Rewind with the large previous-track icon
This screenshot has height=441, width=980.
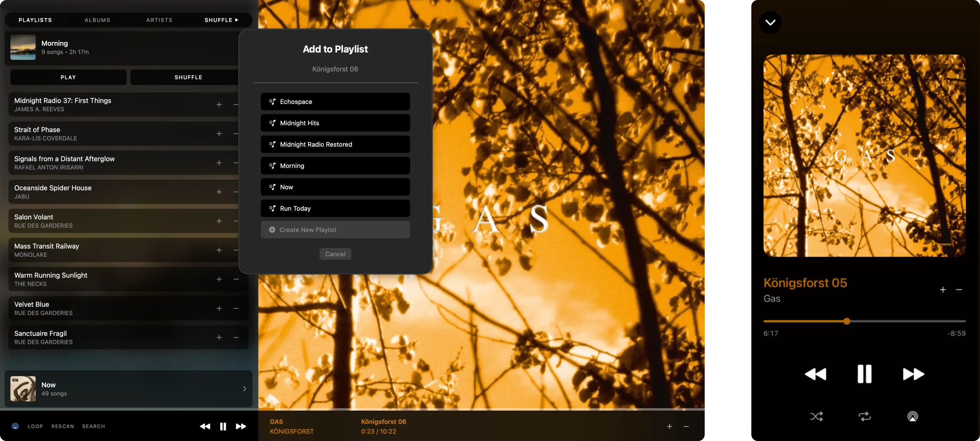816,374
